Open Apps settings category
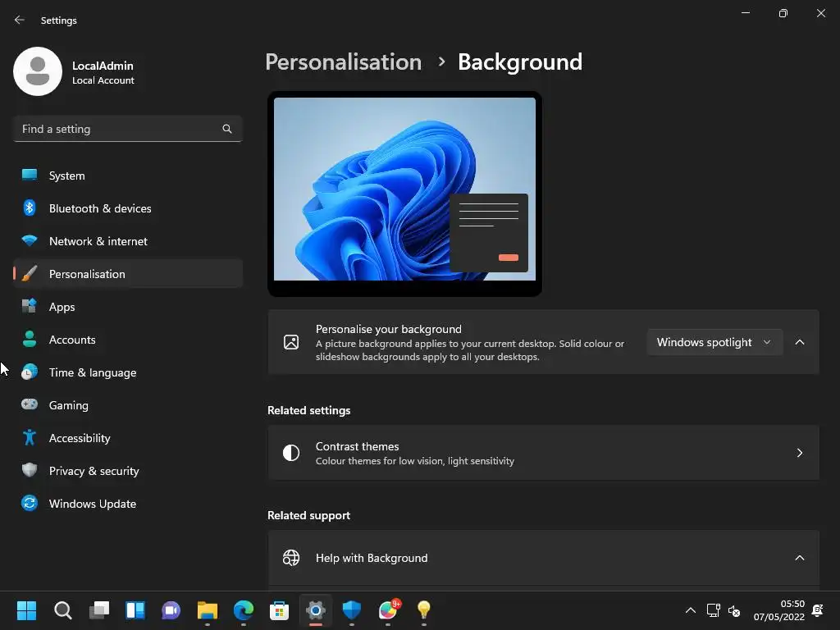The height and width of the screenshot is (630, 840). pyautogui.click(x=127, y=307)
